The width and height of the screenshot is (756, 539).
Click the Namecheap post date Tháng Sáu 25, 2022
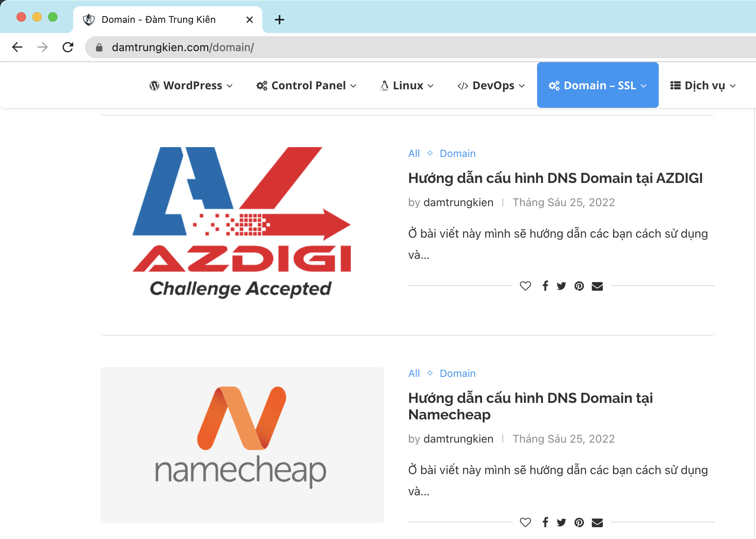point(563,439)
